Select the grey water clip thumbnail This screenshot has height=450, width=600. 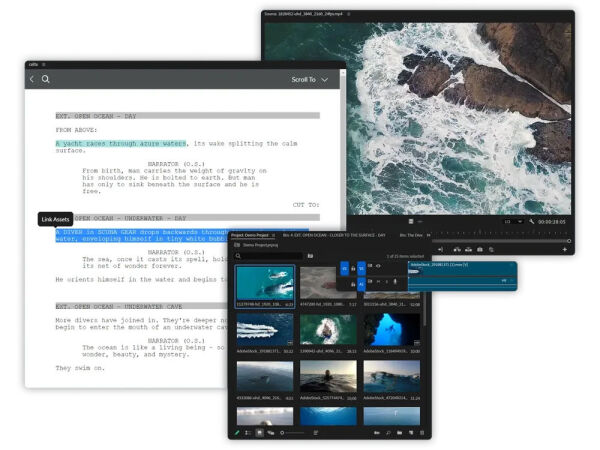pyautogui.click(x=317, y=283)
